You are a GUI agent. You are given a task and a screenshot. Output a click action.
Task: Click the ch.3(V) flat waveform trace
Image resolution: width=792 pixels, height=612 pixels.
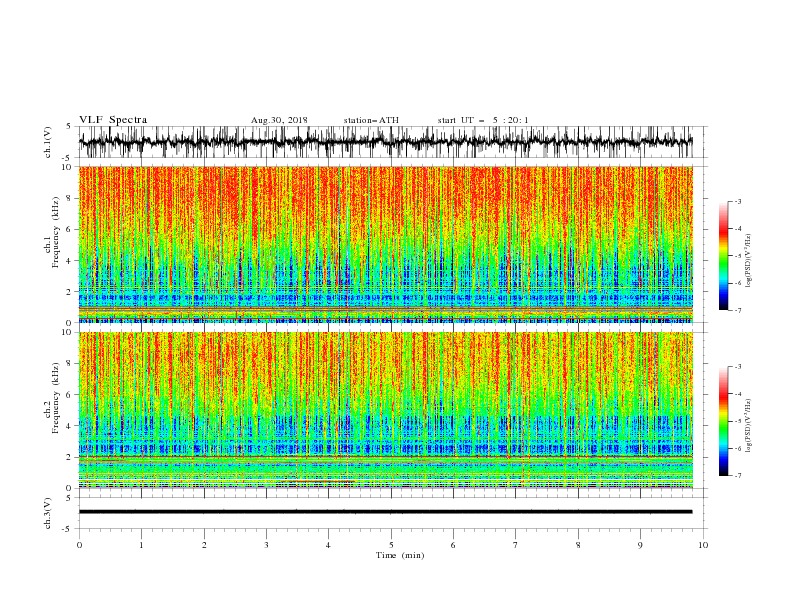385,512
